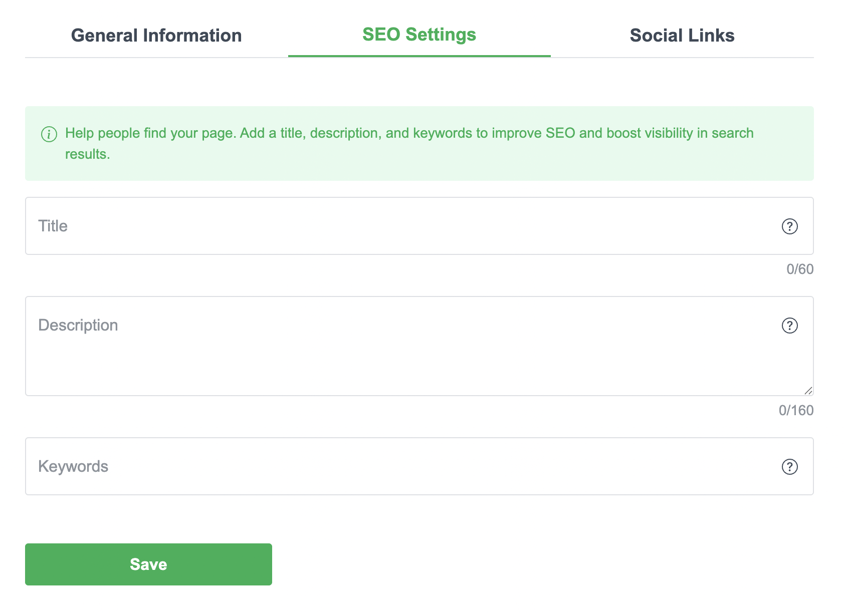Select the SEO Settings tab

(x=419, y=35)
